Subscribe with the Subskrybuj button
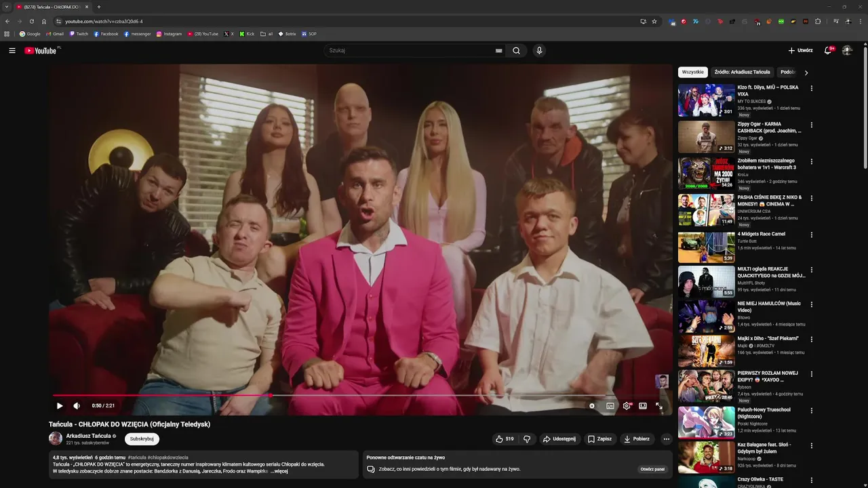 [x=142, y=439]
